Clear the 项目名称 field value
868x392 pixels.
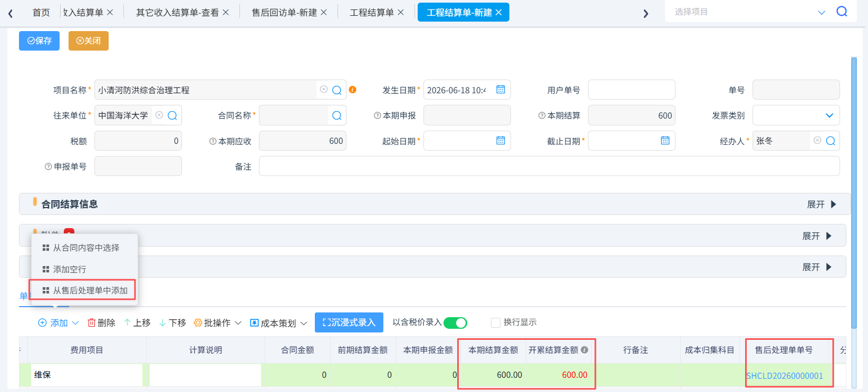pos(324,90)
